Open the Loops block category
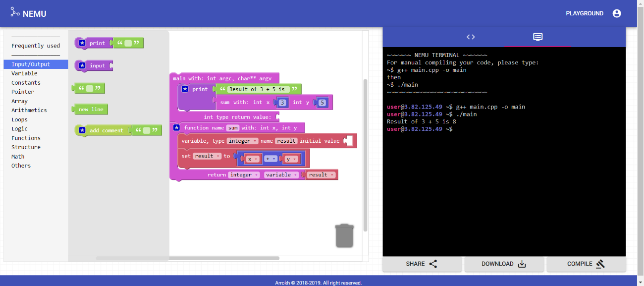The image size is (644, 286). [36, 119]
